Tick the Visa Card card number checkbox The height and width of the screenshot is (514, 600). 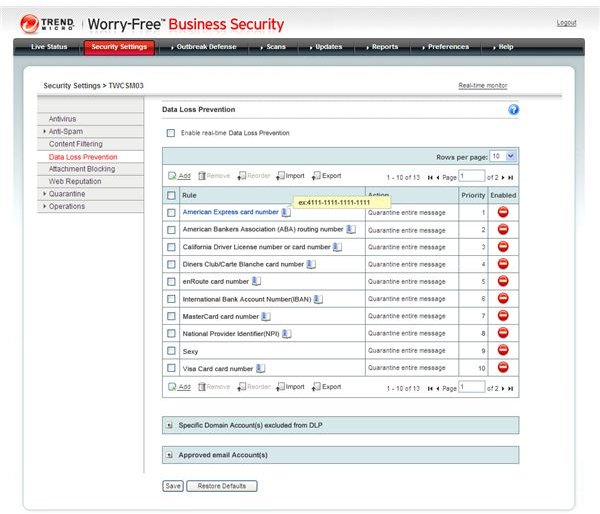click(171, 368)
